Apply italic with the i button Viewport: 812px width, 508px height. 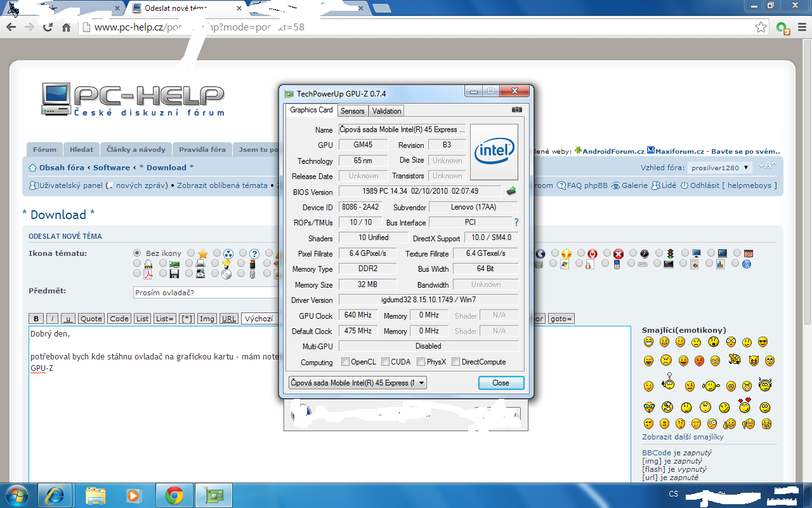pyautogui.click(x=53, y=319)
